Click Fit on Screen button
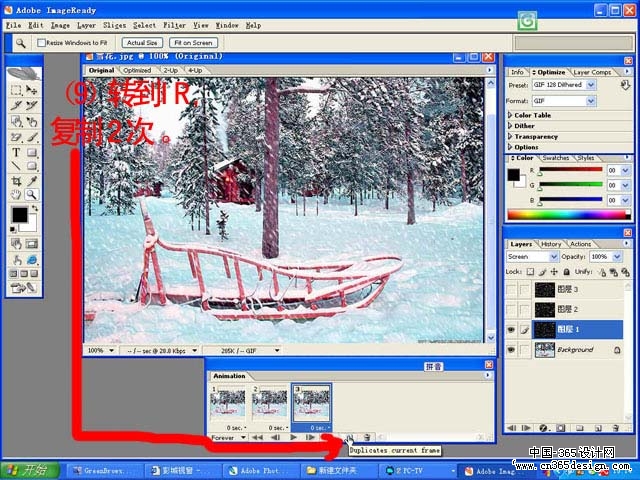Screen dimensions: 640x480 (x=193, y=42)
